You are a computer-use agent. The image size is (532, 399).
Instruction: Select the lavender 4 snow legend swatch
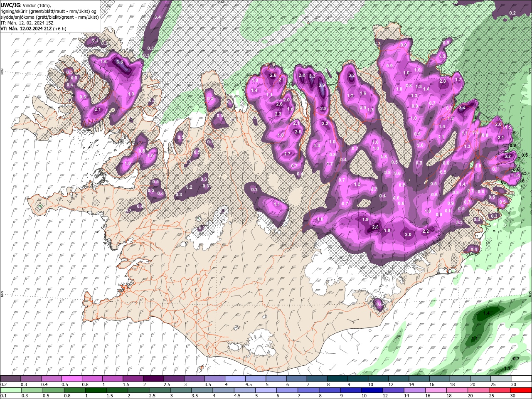pos(235,379)
